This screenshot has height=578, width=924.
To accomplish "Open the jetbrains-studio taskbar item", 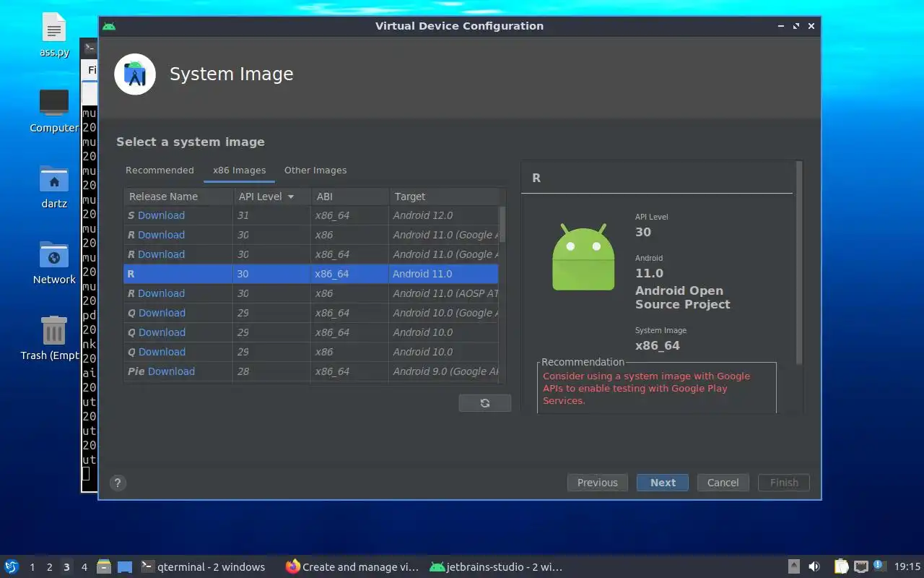I will 496,567.
